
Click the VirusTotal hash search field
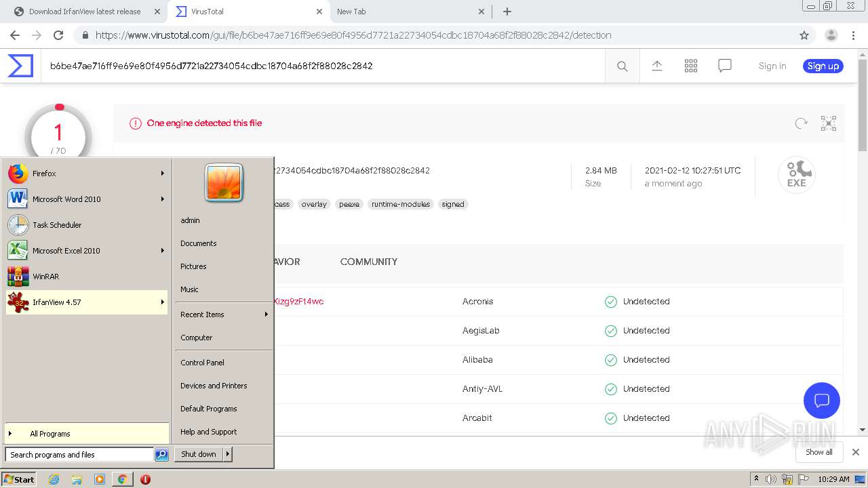click(323, 66)
